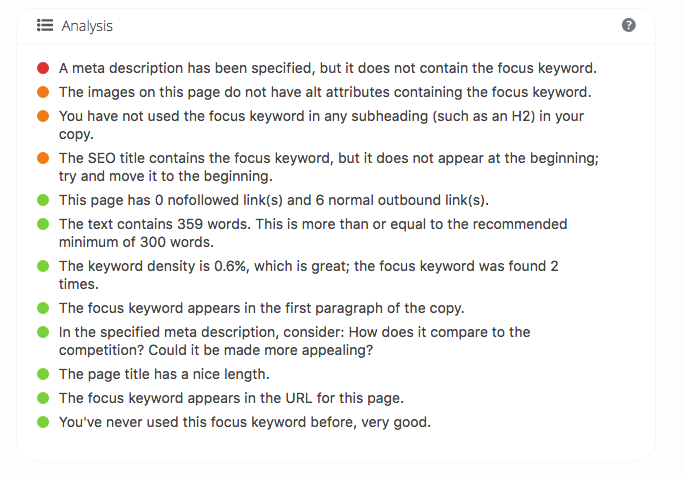Click the green dot beside never used keyword
The image size is (684, 479).
click(x=43, y=422)
